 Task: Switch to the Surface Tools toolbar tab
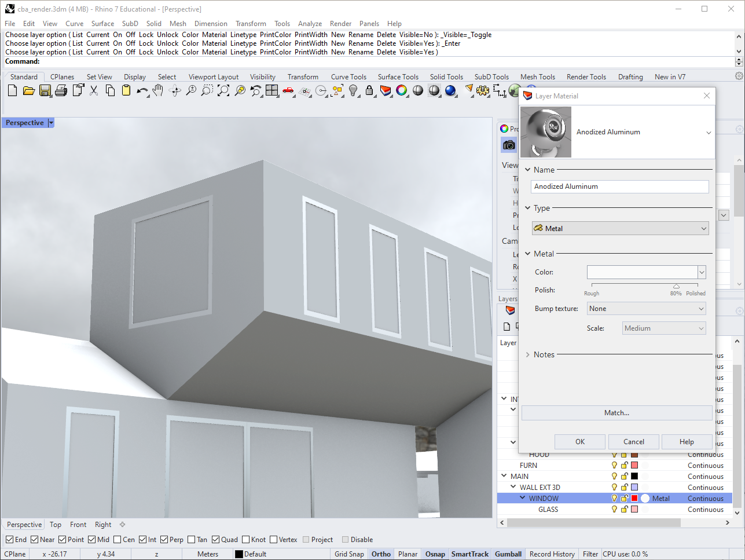(x=398, y=77)
